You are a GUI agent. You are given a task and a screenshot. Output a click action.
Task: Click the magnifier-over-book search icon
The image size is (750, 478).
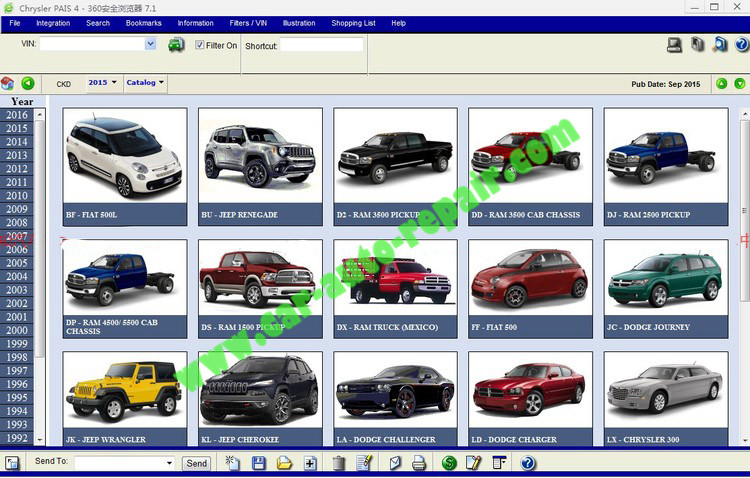point(719,45)
